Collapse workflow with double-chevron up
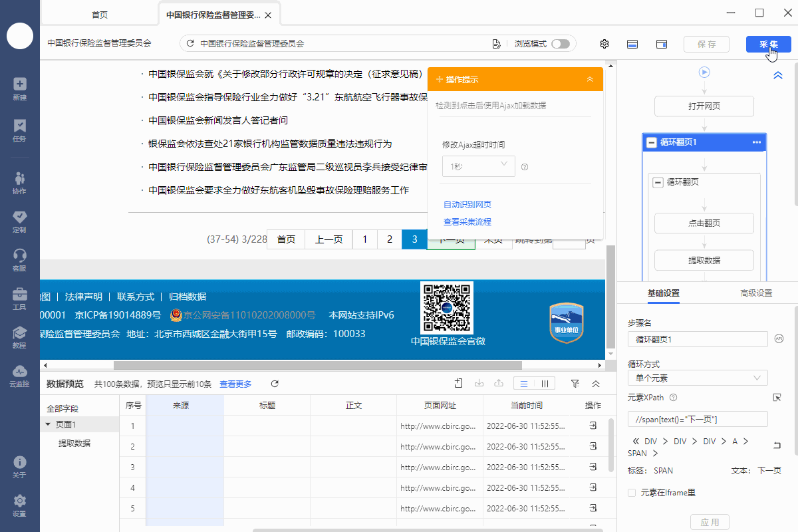Viewport: 798px width, 532px height. tap(777, 76)
